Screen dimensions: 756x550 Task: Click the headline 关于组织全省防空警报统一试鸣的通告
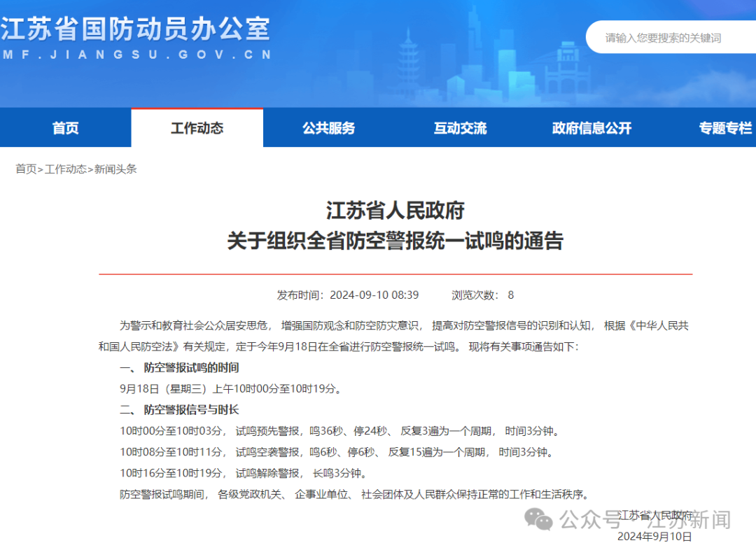click(395, 241)
